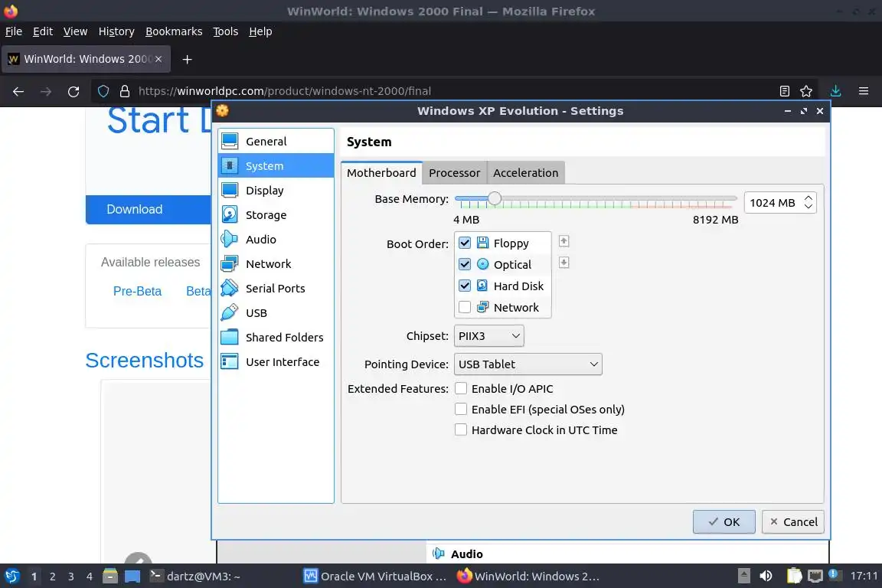Click the Base Memory slider handle
The height and width of the screenshot is (588, 882).
(495, 198)
